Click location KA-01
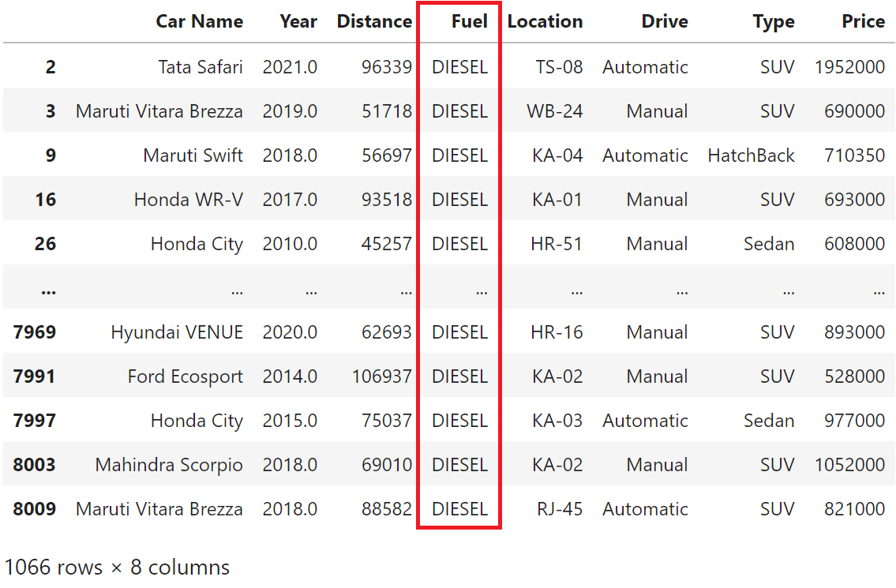Screen dimensions: 896x588 557,200
